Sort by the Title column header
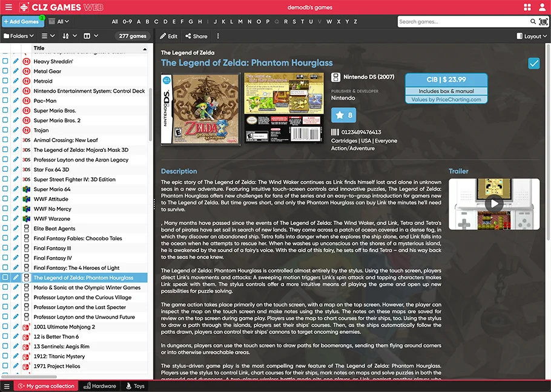 tap(90, 48)
